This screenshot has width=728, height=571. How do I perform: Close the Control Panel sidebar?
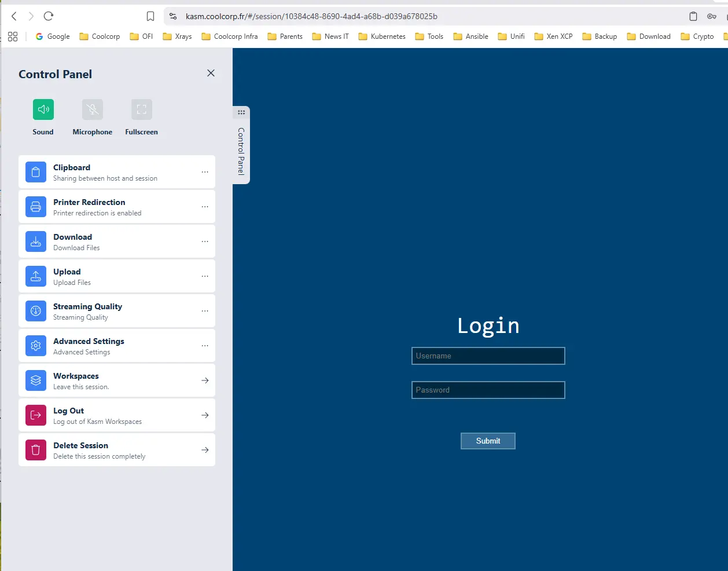[211, 73]
